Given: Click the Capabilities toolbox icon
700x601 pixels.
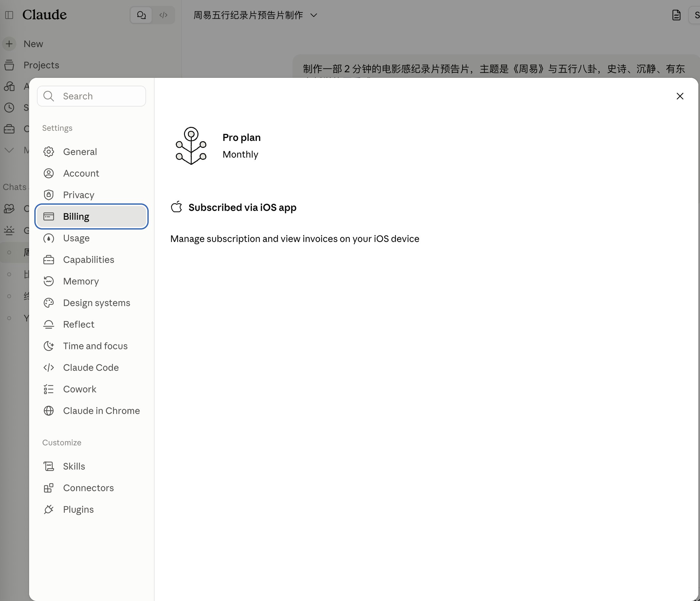Looking at the screenshot, I should tap(49, 260).
